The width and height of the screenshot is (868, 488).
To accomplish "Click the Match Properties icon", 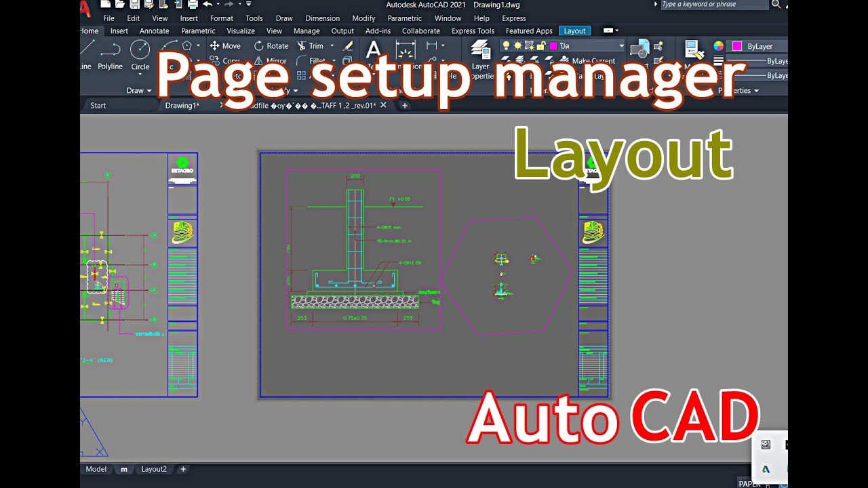I will 693,51.
